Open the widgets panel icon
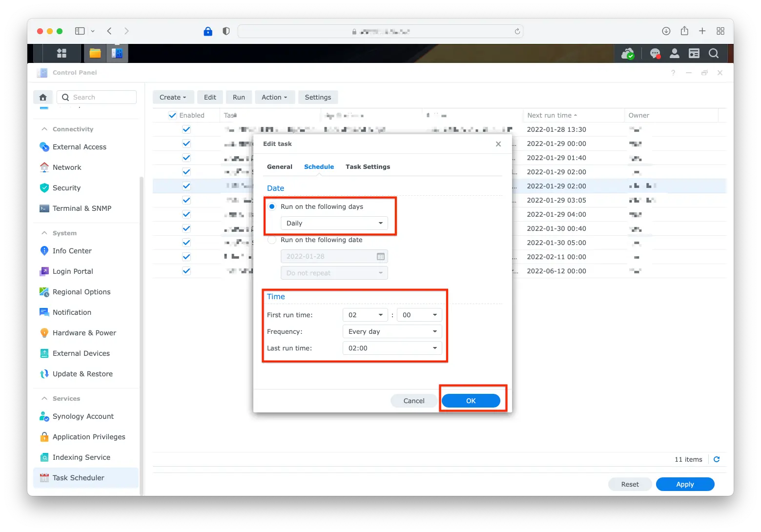The height and width of the screenshot is (532, 761). coord(694,54)
